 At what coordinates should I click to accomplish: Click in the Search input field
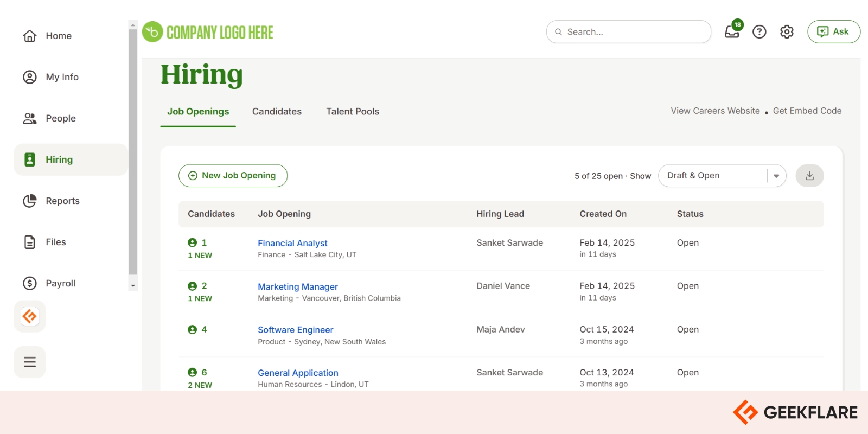tap(635, 32)
